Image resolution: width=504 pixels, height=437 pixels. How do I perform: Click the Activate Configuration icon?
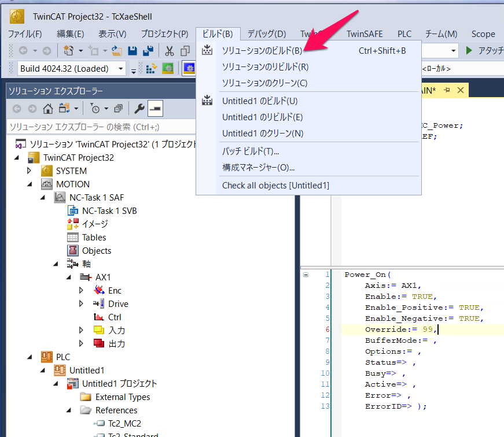[x=151, y=68]
